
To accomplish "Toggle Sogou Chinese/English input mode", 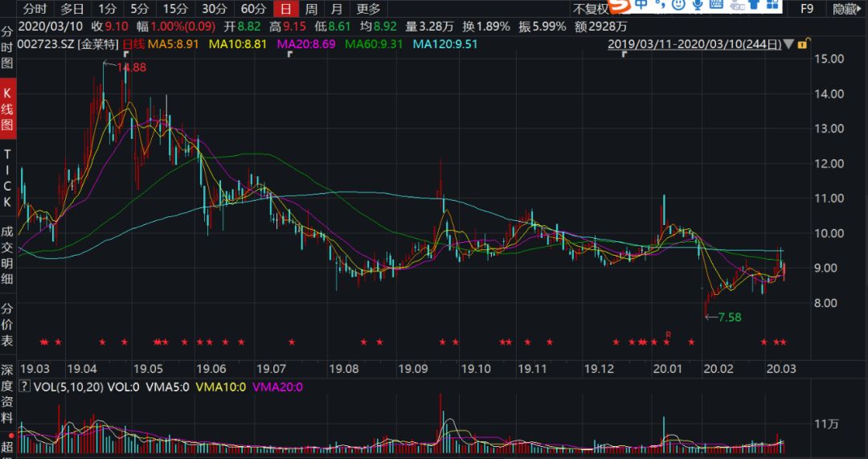I will (641, 6).
